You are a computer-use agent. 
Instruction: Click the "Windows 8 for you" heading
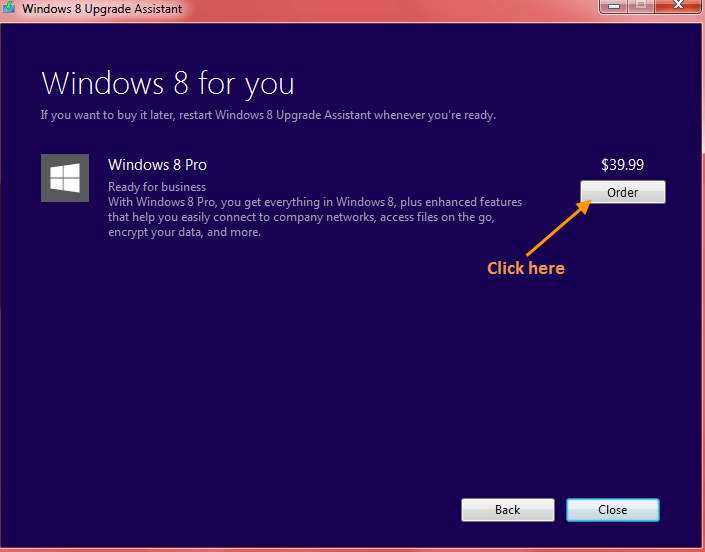tap(168, 84)
